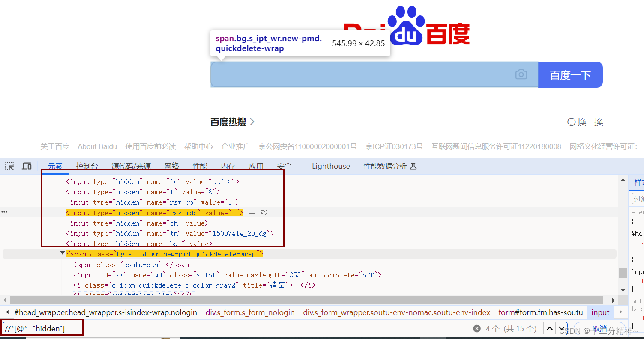Open the 安全 tab
This screenshot has height=339, width=644.
[x=285, y=166]
